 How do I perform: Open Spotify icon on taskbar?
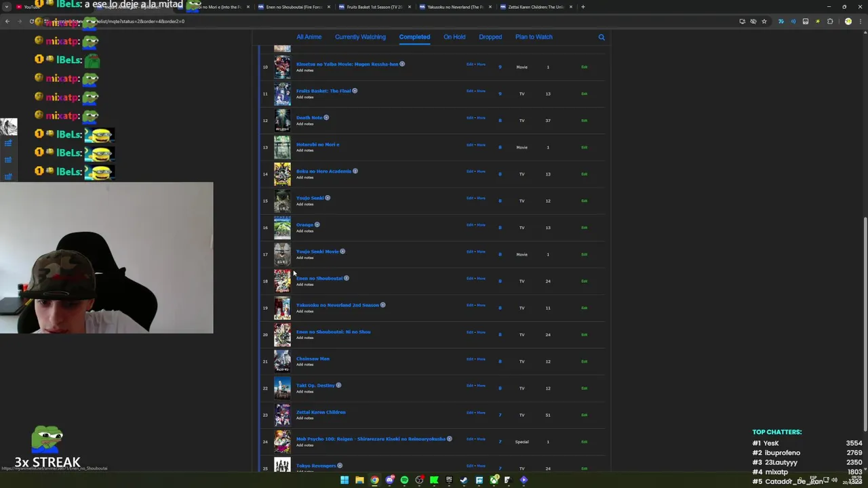click(404, 480)
